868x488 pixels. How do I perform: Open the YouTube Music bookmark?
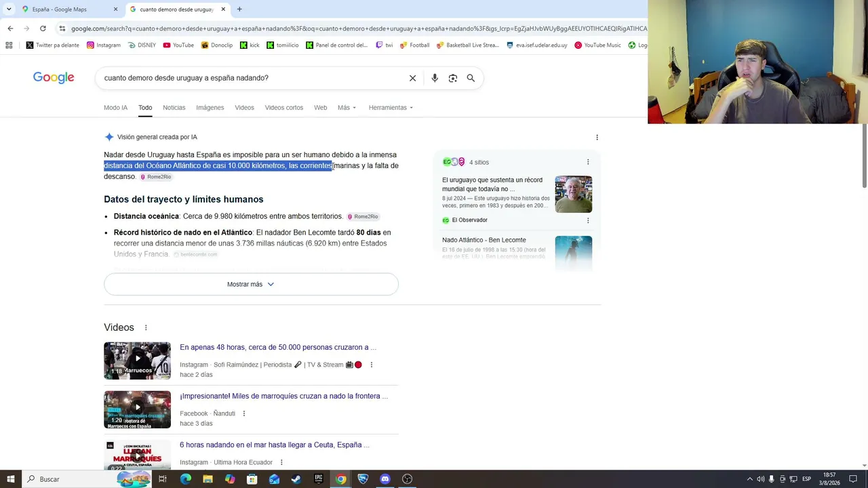[597, 45]
